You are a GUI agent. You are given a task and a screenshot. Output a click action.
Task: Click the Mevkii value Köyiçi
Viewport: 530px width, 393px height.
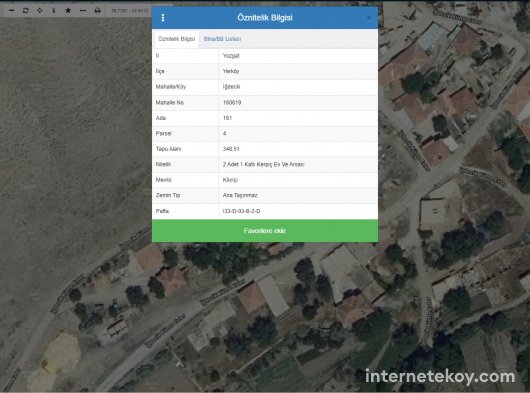[230, 180]
